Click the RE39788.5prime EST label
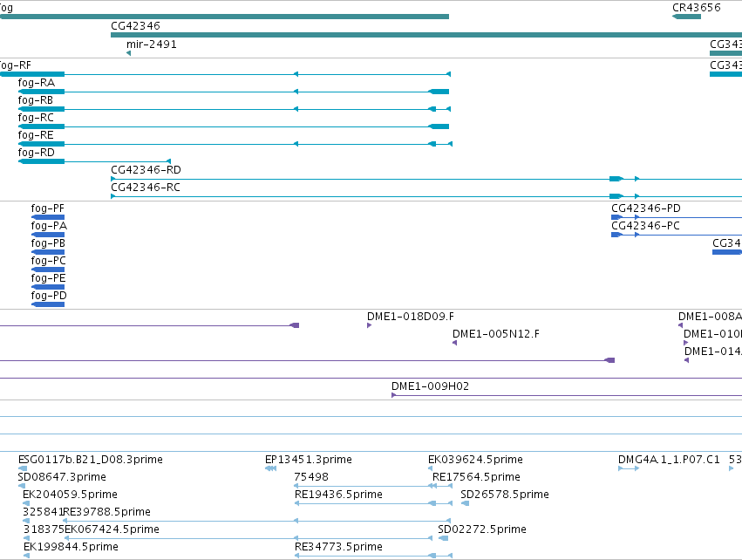Screen dimensions: 742x560 [x=107, y=512]
